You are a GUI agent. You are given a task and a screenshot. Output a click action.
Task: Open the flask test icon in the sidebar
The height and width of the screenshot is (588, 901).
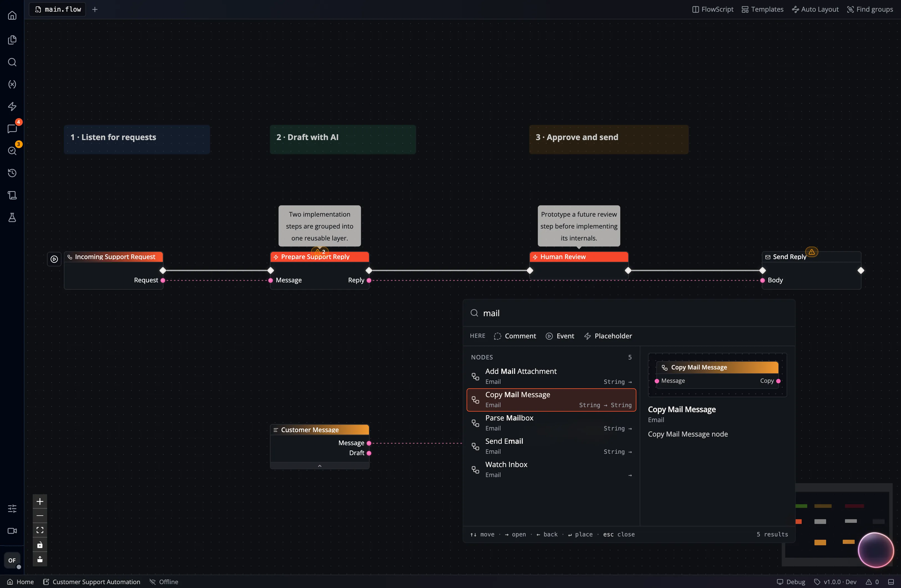pos(12,217)
